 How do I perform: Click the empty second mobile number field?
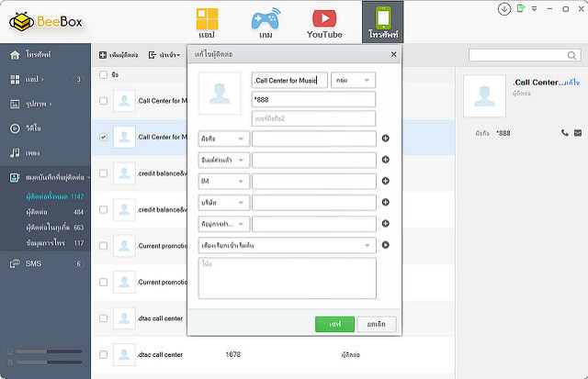(x=313, y=118)
